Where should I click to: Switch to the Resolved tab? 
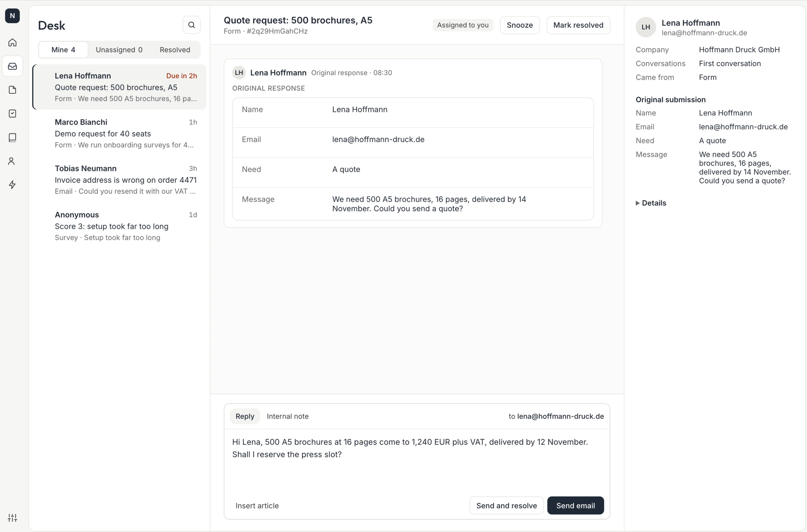[175, 49]
